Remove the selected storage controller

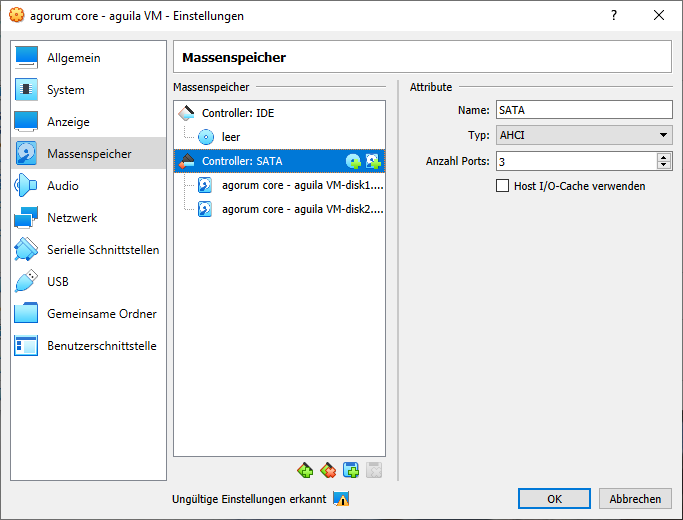tap(328, 470)
